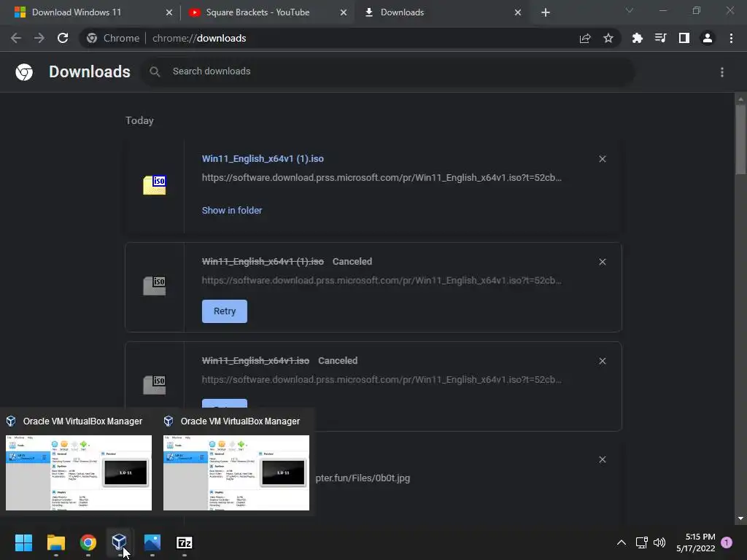Toggle the browser side panel
The image size is (747, 560).
[x=684, y=38]
